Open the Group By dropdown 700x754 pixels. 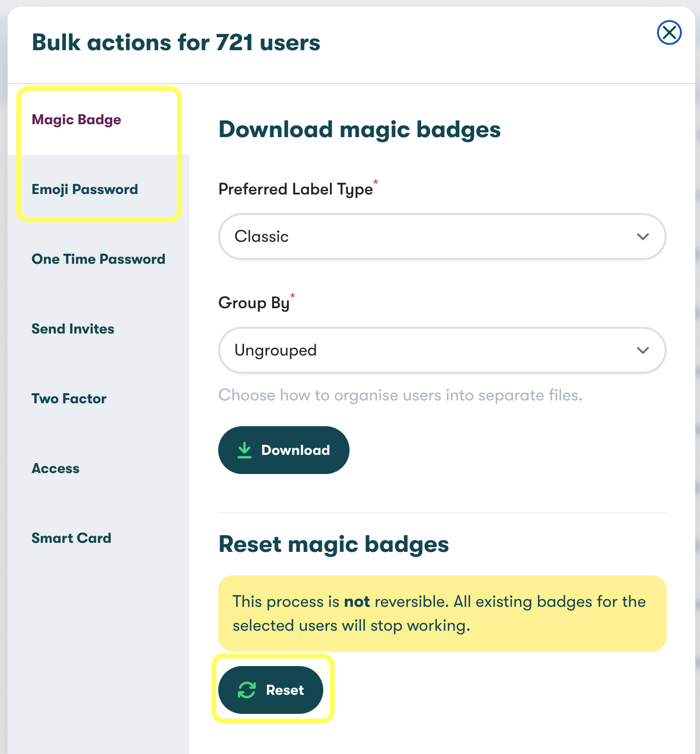[442, 350]
